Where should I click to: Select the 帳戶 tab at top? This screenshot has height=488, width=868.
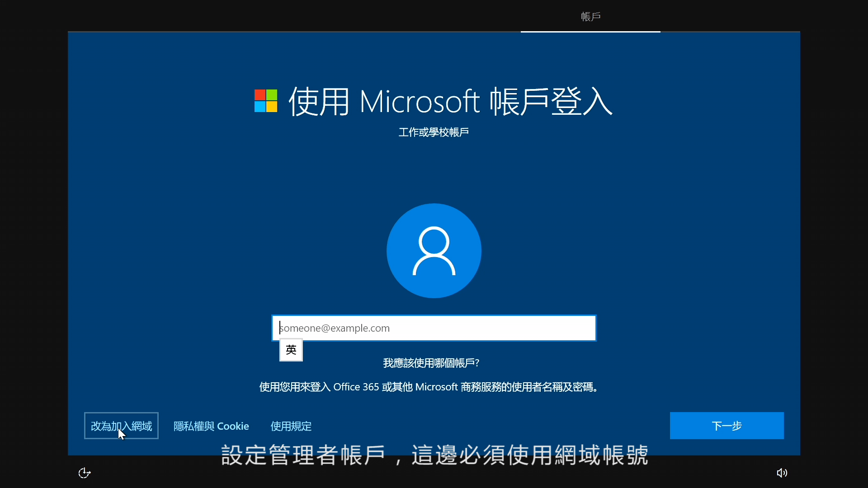tap(590, 17)
